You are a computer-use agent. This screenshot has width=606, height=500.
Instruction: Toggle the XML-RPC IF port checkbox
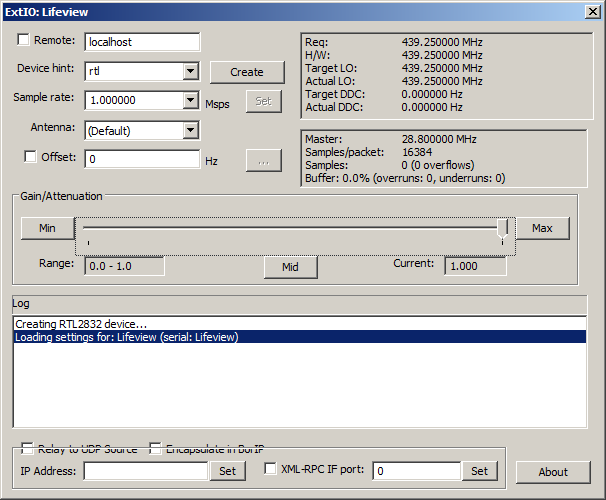[x=270, y=469]
